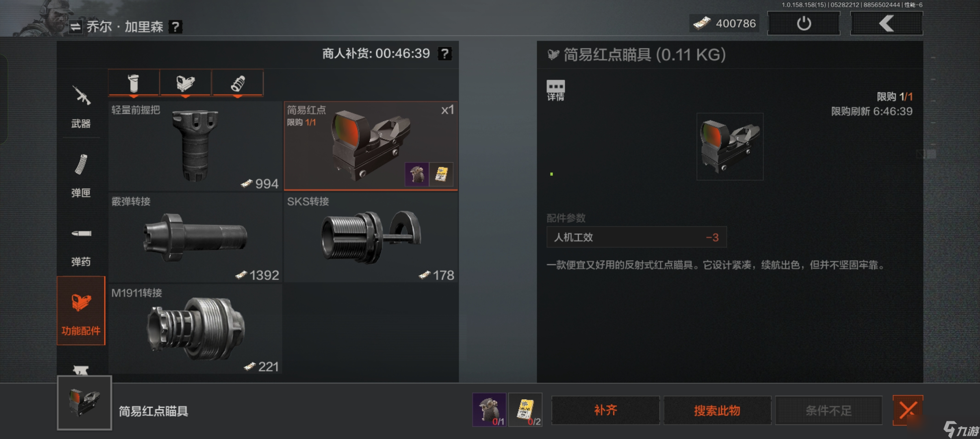The width and height of the screenshot is (980, 439).
Task: Click the power button icon
Action: coord(804,23)
